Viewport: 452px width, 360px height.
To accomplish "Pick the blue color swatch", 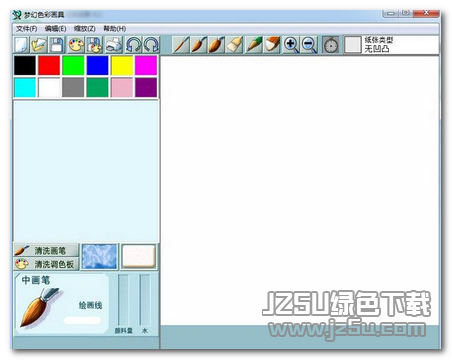I will (98, 65).
